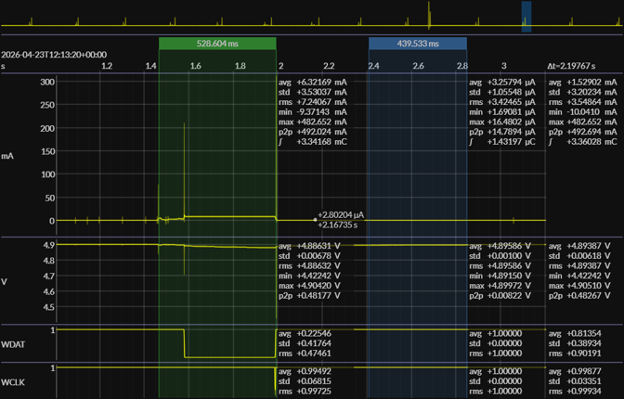This screenshot has height=400, width=624.
Task: Click the 2.6 tick on the time axis
Action: [x=418, y=66]
